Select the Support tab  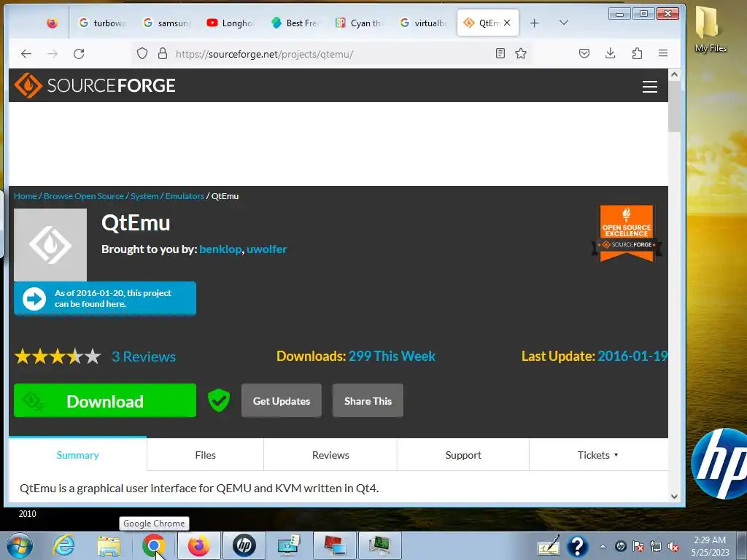click(463, 455)
